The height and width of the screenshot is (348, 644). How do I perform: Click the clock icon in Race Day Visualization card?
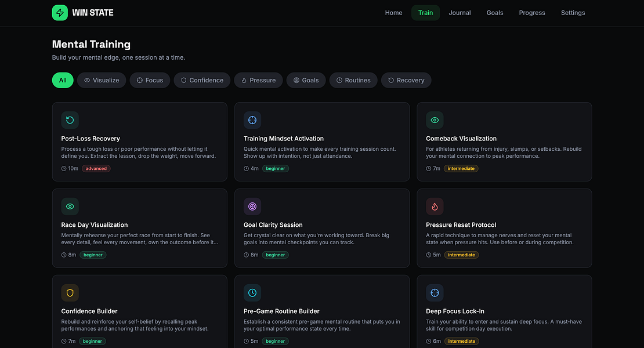64,255
